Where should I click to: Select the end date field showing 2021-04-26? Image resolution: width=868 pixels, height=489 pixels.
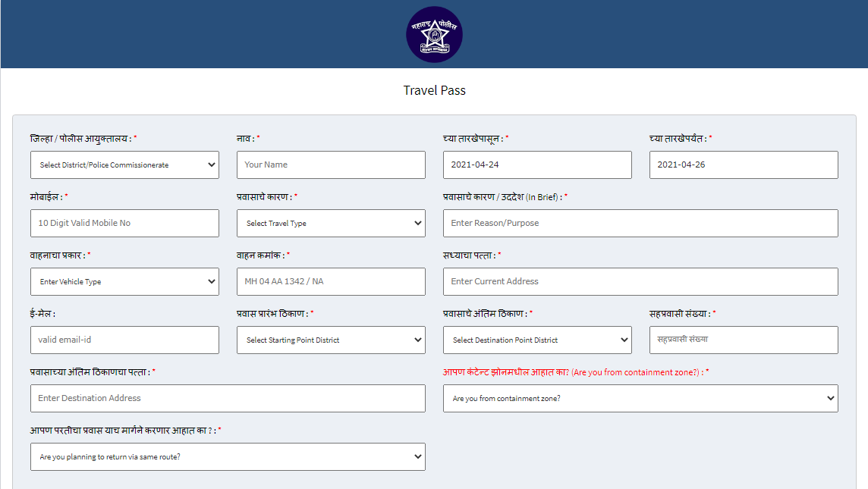point(744,165)
